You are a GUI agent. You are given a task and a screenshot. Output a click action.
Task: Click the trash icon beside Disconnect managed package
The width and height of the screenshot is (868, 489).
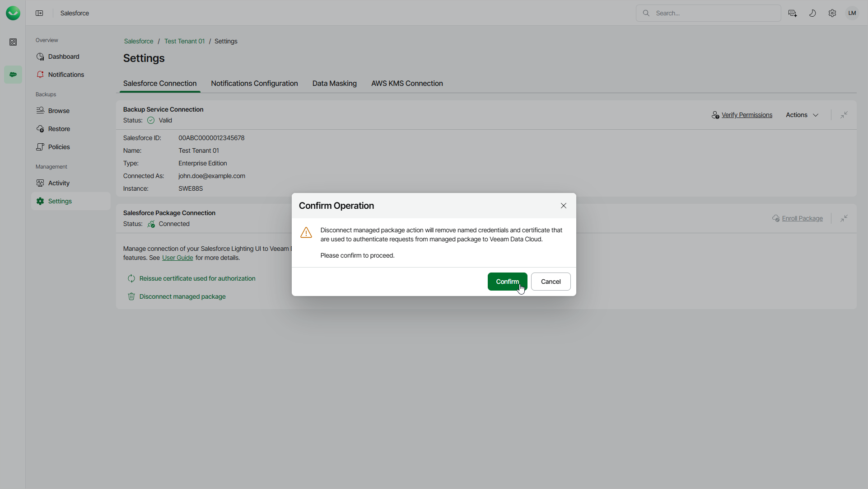point(131,296)
